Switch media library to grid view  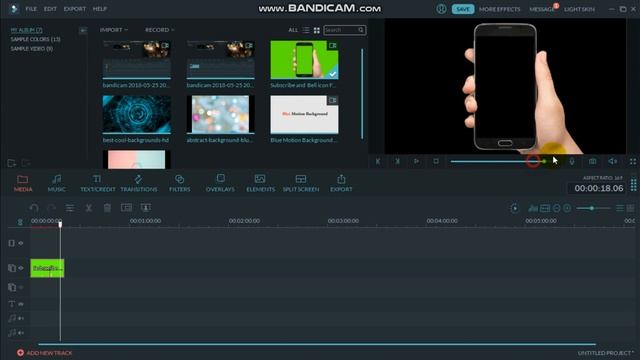(317, 30)
